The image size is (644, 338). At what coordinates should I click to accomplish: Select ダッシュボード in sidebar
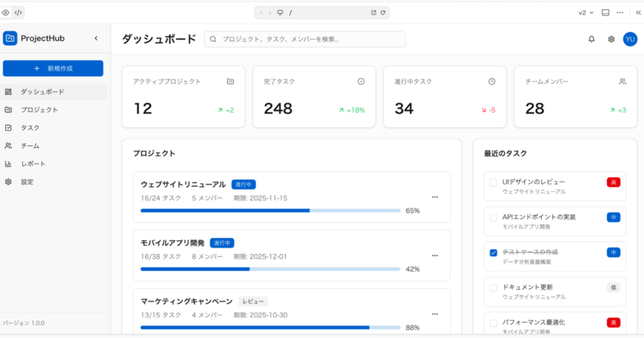pyautogui.click(x=53, y=91)
